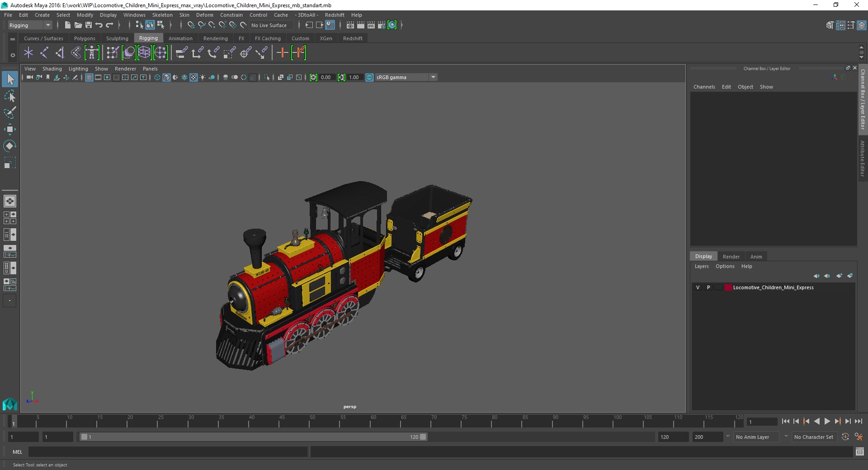Open viewport Shading menu
The height and width of the screenshot is (470, 868).
tap(52, 69)
